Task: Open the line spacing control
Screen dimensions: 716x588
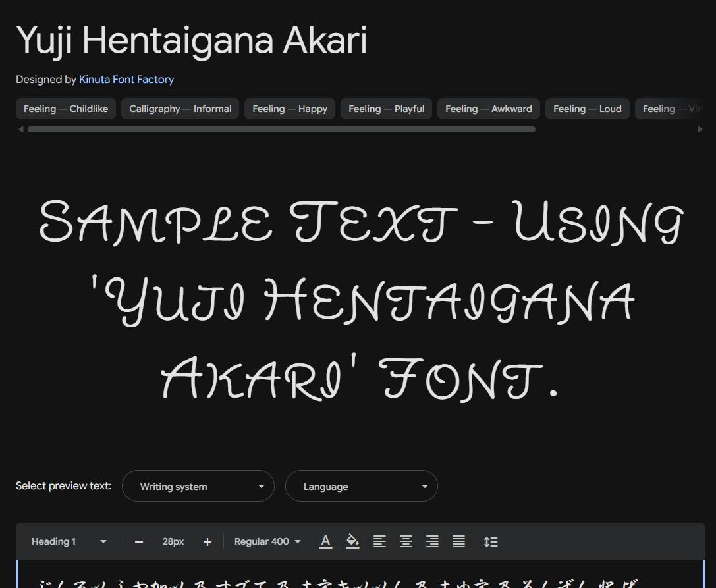Action: [x=491, y=541]
